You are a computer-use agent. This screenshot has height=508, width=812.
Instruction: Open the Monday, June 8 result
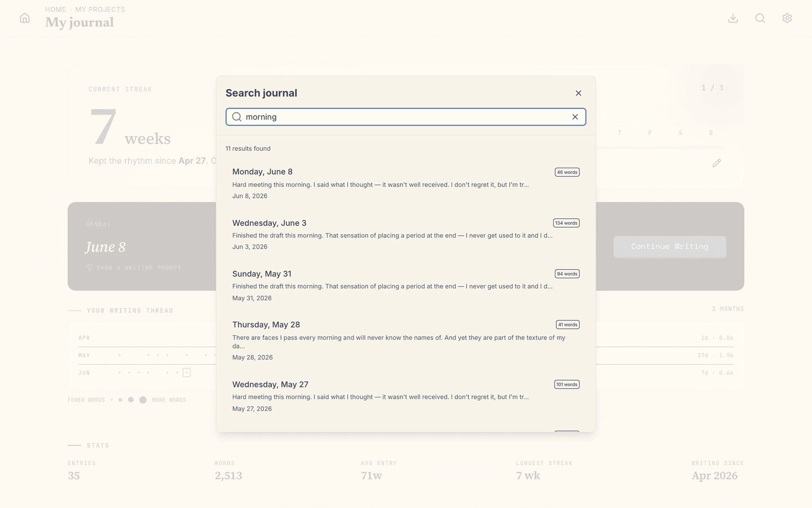pos(406,183)
